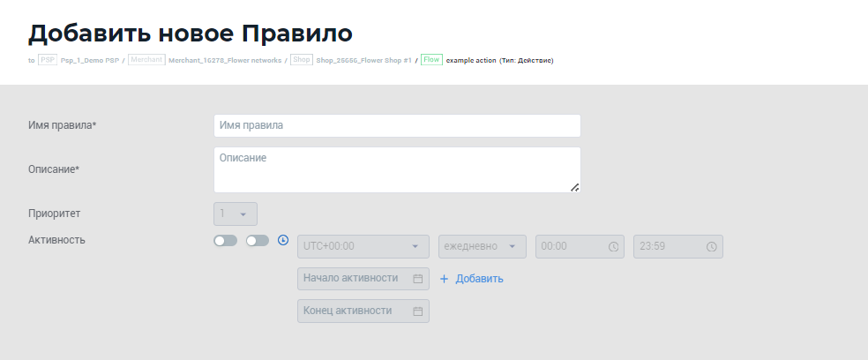
Task: Go to Psp_1_Demo PSP breadcrumb
Action: (89, 60)
